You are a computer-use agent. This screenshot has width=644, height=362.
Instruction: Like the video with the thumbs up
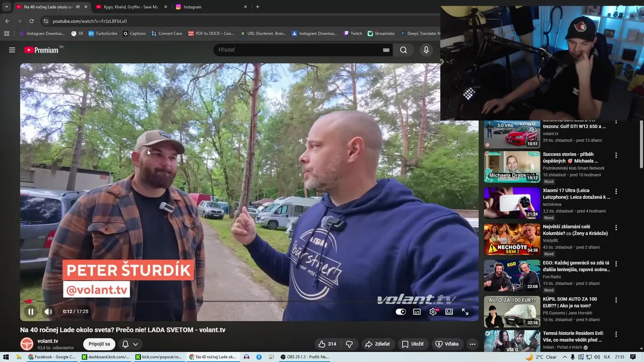tap(327, 344)
